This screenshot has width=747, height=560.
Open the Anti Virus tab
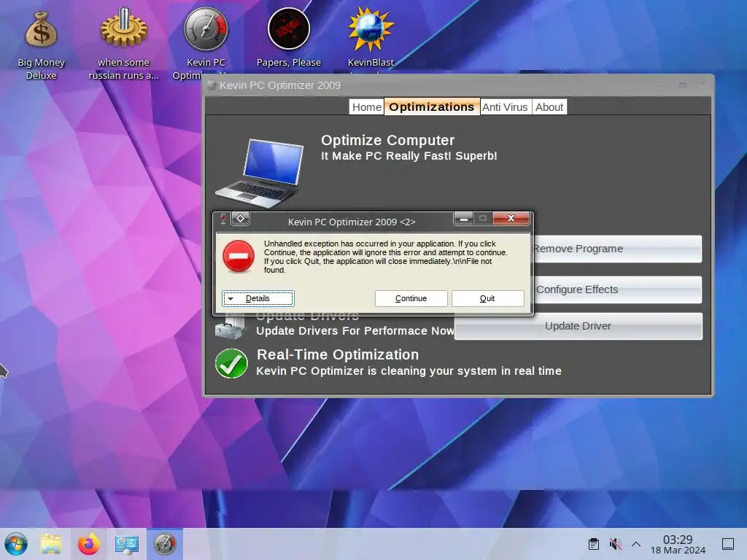point(505,107)
